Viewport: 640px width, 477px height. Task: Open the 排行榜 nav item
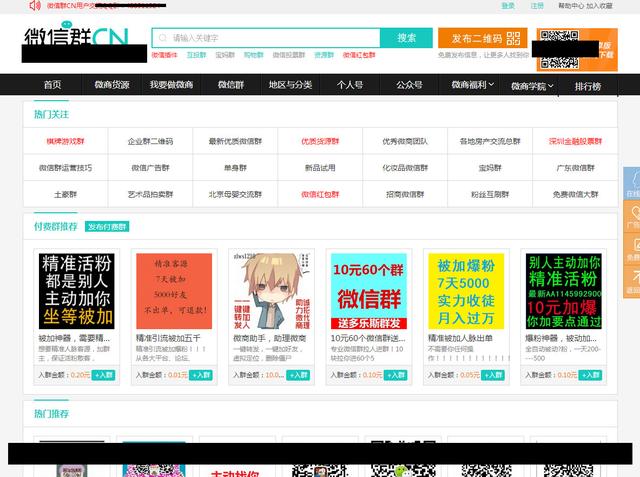[588, 86]
